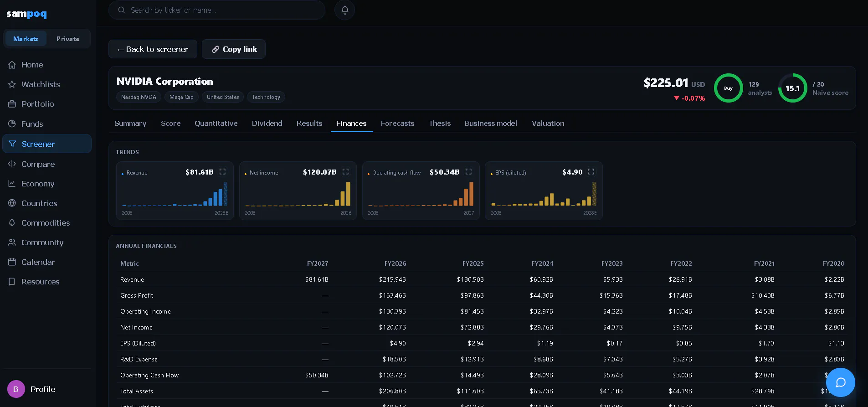The width and height of the screenshot is (868, 407).
Task: Click the Compare icon in sidebar
Action: (12, 164)
